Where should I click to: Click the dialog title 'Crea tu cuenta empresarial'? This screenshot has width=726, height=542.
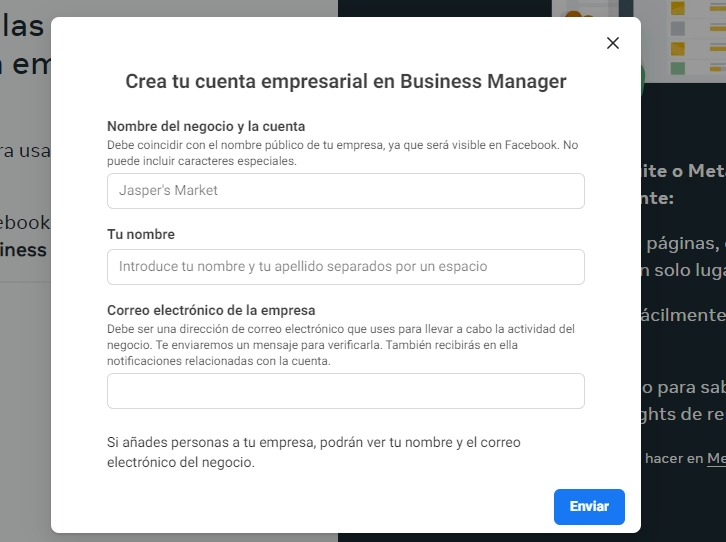point(345,82)
